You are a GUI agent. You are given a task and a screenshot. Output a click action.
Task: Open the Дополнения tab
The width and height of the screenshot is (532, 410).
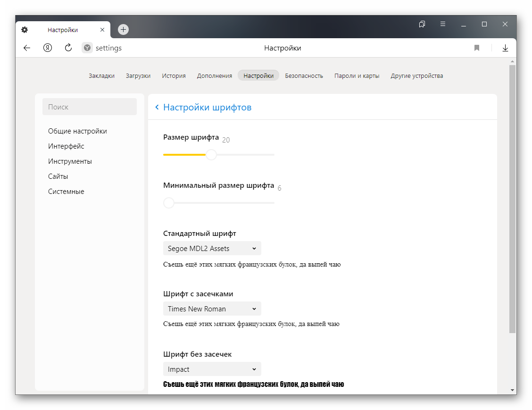pos(215,75)
